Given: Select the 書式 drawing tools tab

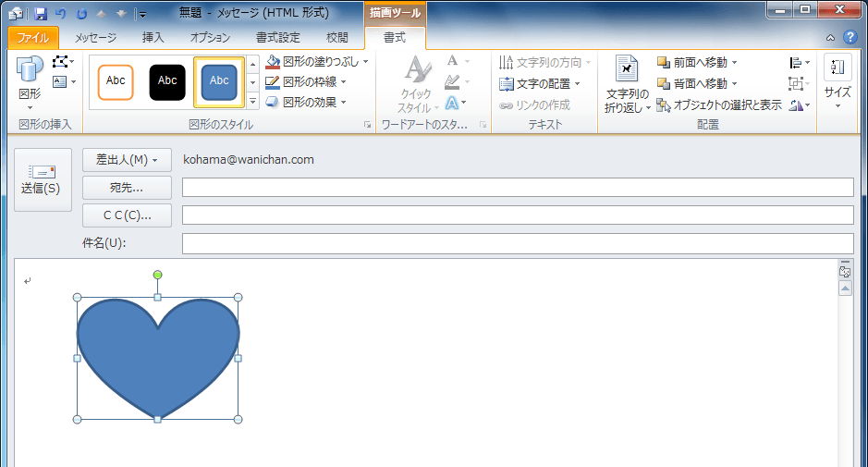Looking at the screenshot, I should 395,38.
